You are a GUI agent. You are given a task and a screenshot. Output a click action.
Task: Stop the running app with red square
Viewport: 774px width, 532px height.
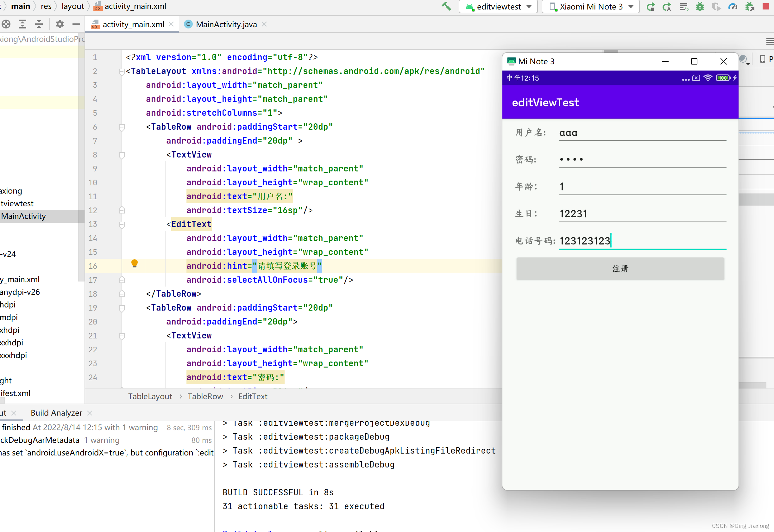(x=766, y=7)
